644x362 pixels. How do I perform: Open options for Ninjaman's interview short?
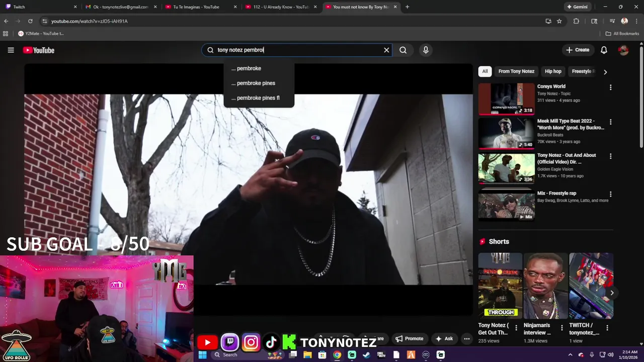click(561, 328)
